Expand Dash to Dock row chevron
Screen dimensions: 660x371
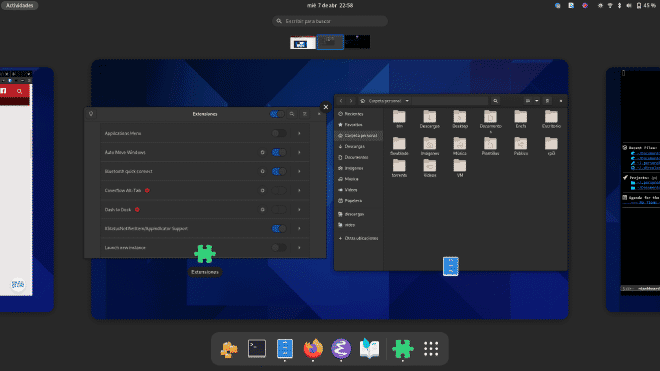pyautogui.click(x=299, y=209)
